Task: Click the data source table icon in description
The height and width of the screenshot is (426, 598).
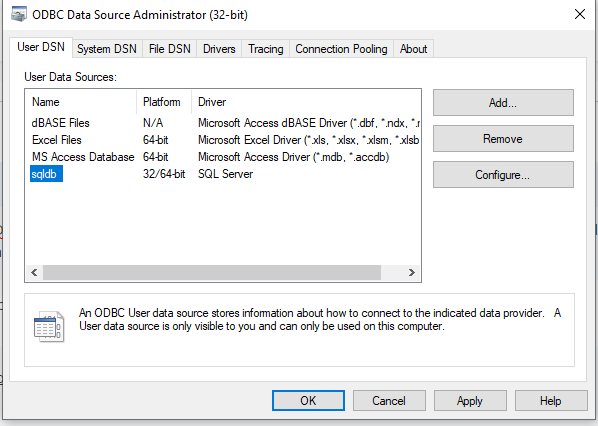Action: 49,326
